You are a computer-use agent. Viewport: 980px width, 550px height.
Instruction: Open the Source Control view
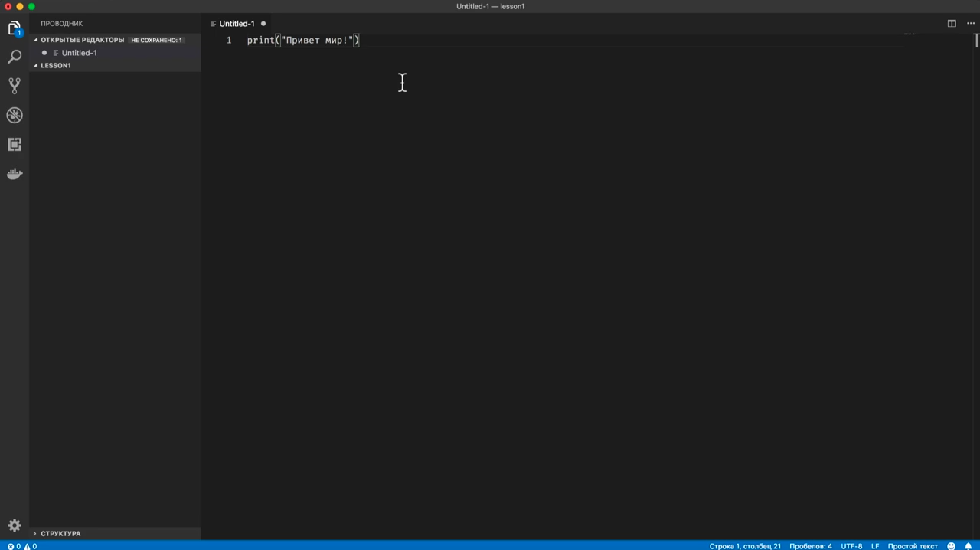click(15, 86)
